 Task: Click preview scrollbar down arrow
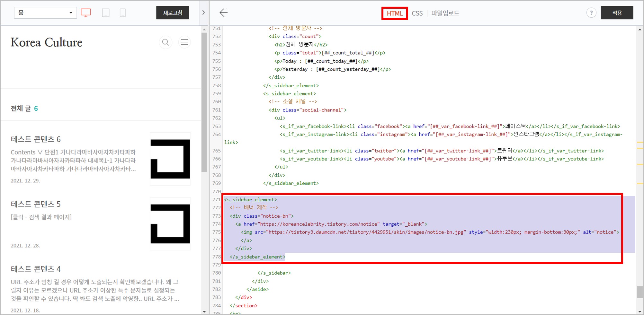pyautogui.click(x=204, y=311)
